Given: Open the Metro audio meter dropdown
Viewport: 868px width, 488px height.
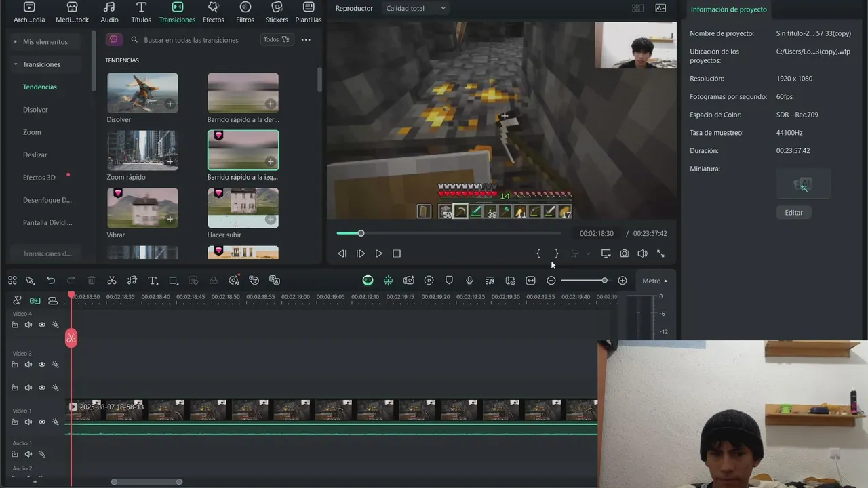Looking at the screenshot, I should pos(655,281).
